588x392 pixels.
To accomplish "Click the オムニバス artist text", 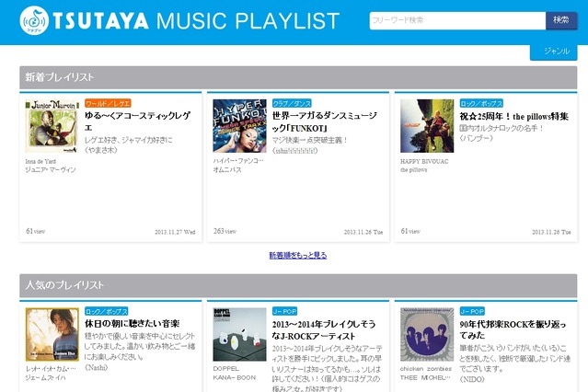I will pyautogui.click(x=227, y=169).
